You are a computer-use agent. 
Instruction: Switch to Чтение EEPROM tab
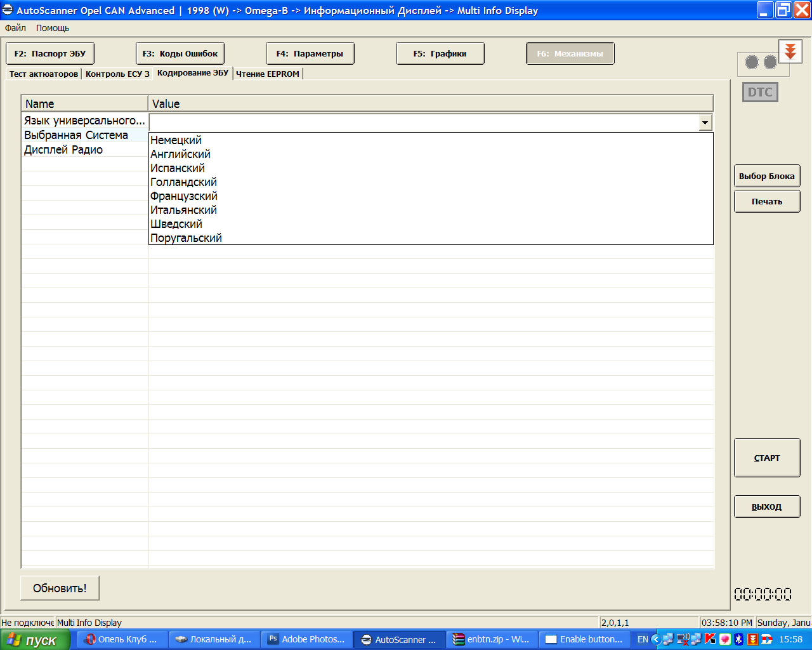268,74
